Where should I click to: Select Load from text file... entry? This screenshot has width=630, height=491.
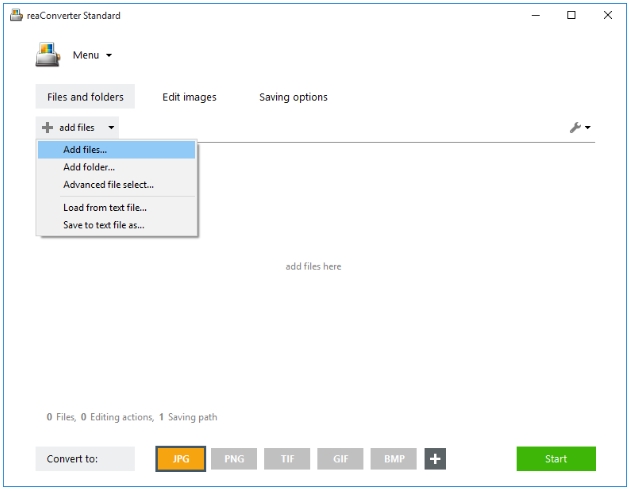coord(117,208)
